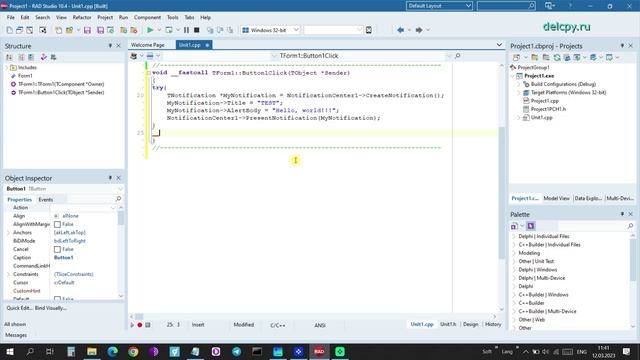Open Telegram from the taskbar
640x360 pixels.
[x=236, y=351]
